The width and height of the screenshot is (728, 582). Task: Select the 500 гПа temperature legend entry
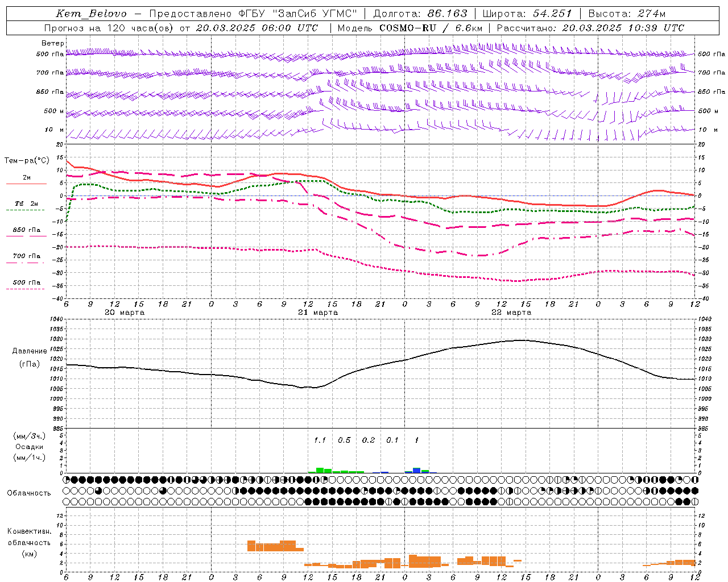(x=26, y=282)
